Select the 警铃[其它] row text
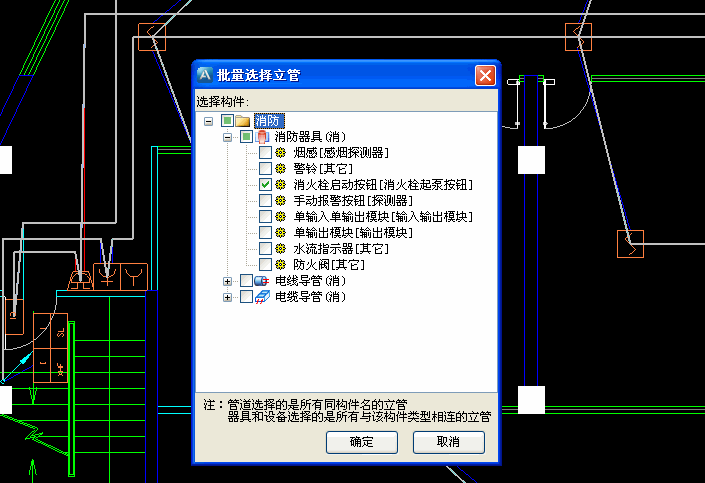The height and width of the screenshot is (483, 705). [x=323, y=169]
